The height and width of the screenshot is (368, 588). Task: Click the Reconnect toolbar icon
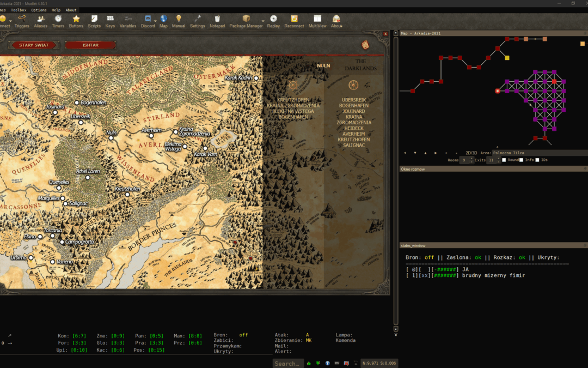point(294,21)
